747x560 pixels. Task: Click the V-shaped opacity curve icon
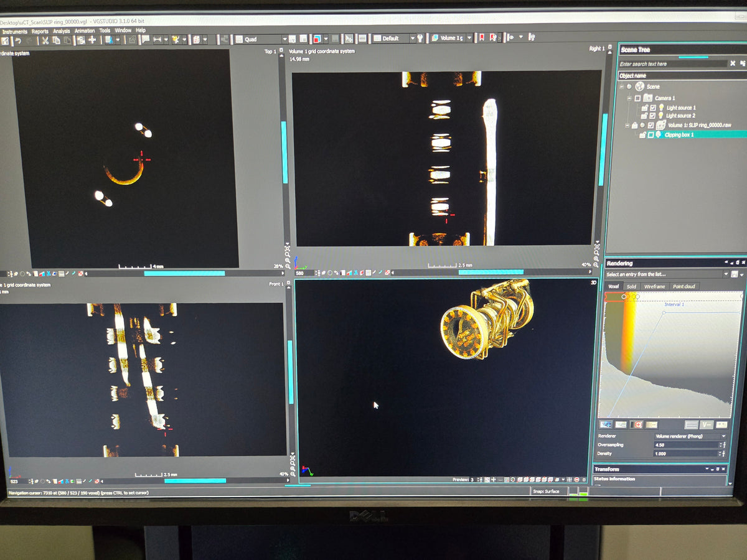coord(706,425)
